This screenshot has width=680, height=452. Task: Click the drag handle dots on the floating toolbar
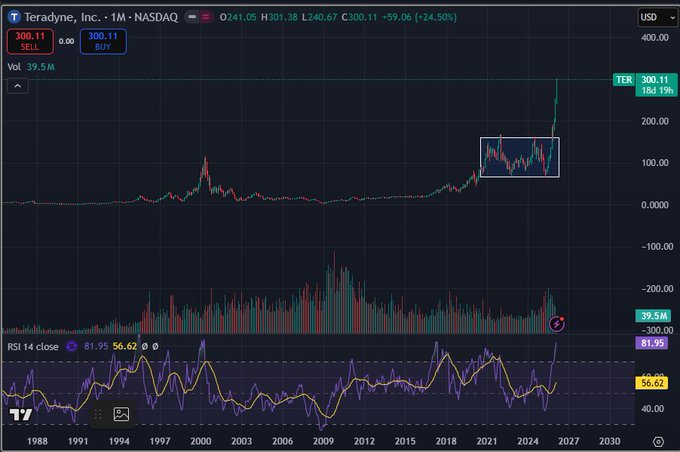[x=98, y=414]
